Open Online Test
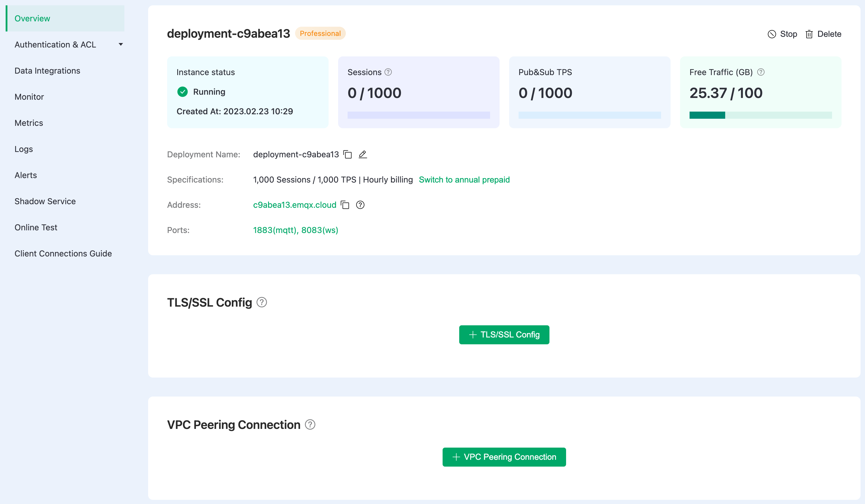This screenshot has height=504, width=865. (x=36, y=227)
